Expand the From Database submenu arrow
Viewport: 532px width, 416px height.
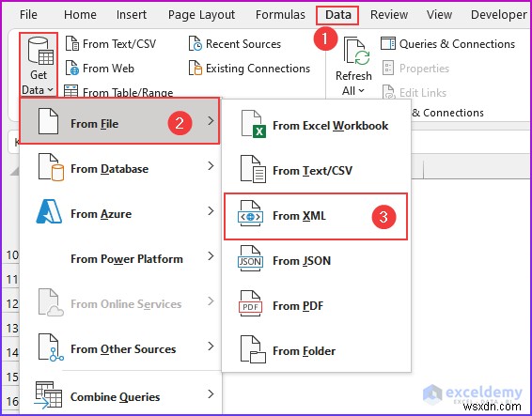(211, 166)
